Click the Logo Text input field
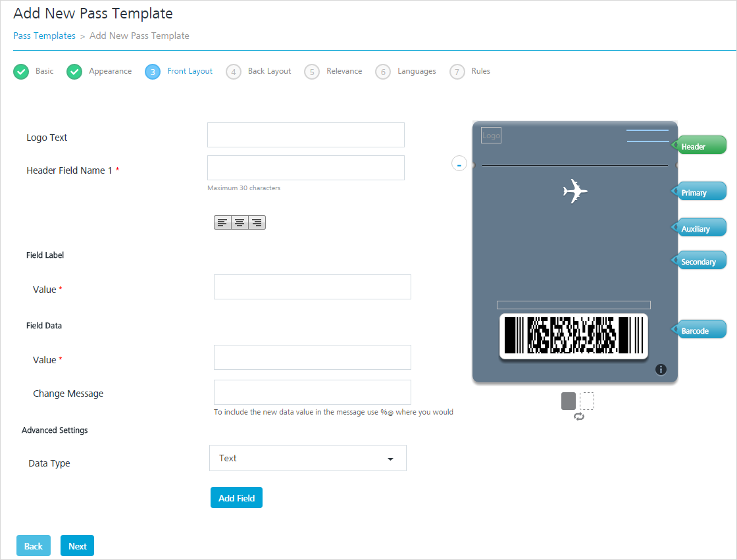This screenshot has height=560, width=737. click(306, 135)
